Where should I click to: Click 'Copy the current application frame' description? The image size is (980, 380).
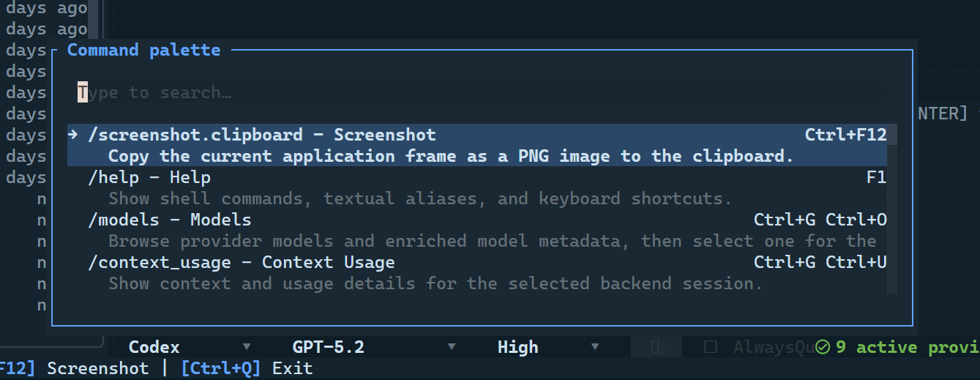click(x=451, y=156)
